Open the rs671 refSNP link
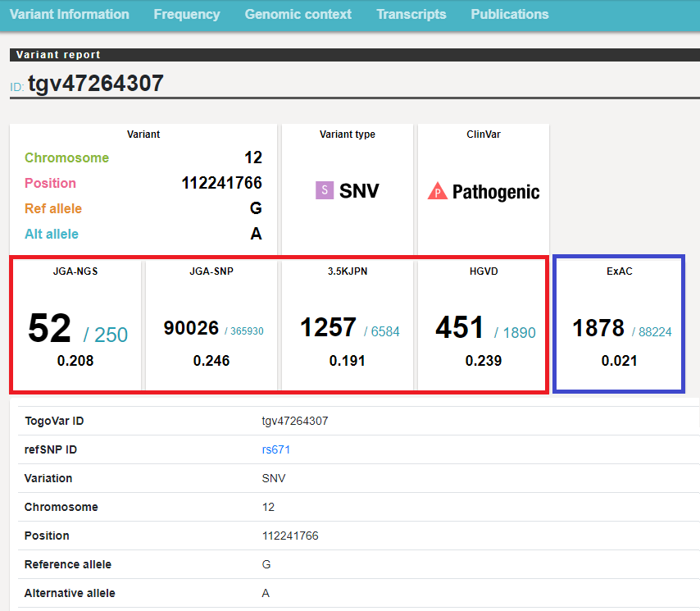Screen dimensions: 700x611 (x=276, y=449)
